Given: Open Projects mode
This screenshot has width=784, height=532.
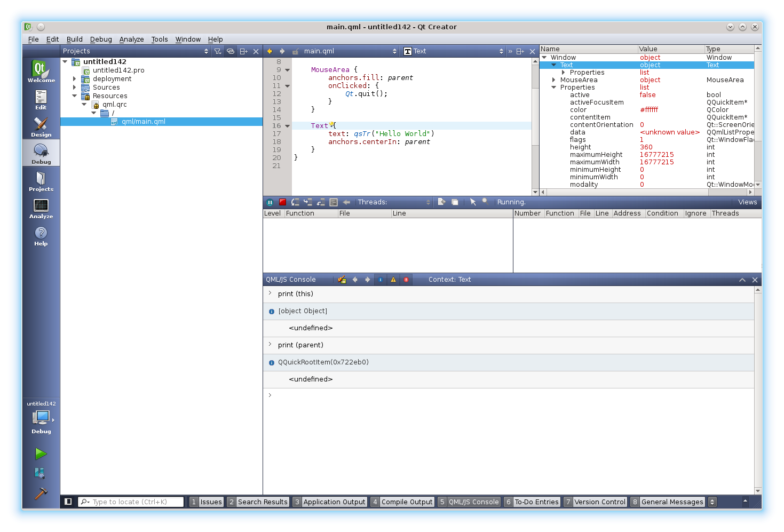Looking at the screenshot, I should pyautogui.click(x=41, y=180).
